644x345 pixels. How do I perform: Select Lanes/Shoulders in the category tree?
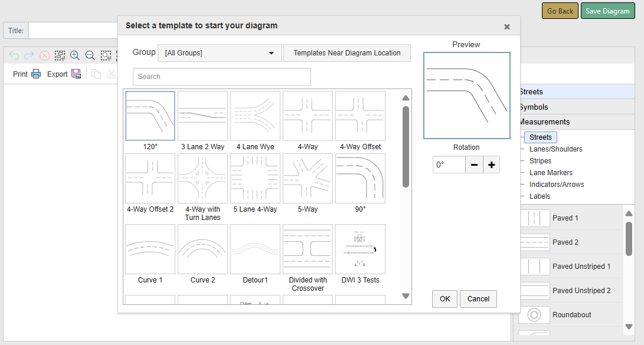click(555, 149)
